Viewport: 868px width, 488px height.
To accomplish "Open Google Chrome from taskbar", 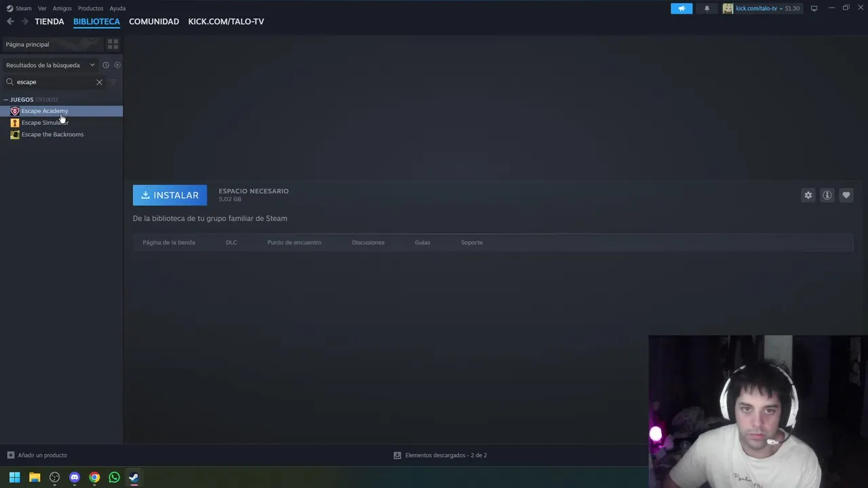I will coord(94,477).
